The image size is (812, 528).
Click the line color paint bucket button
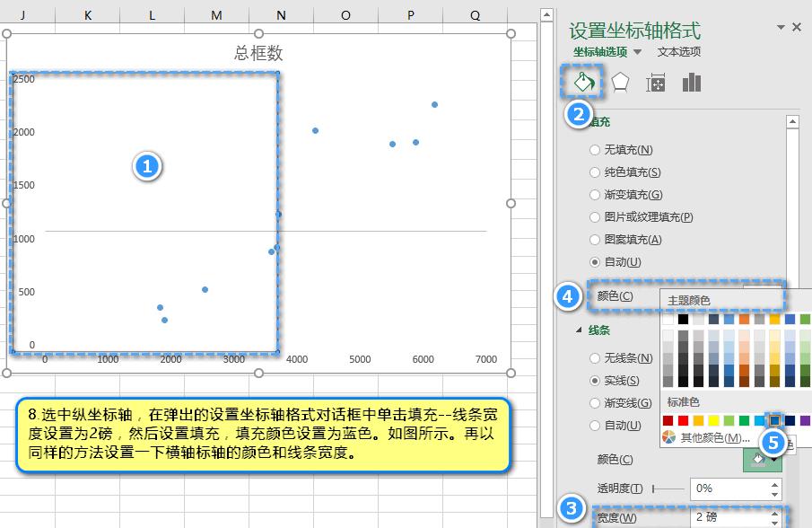756,459
